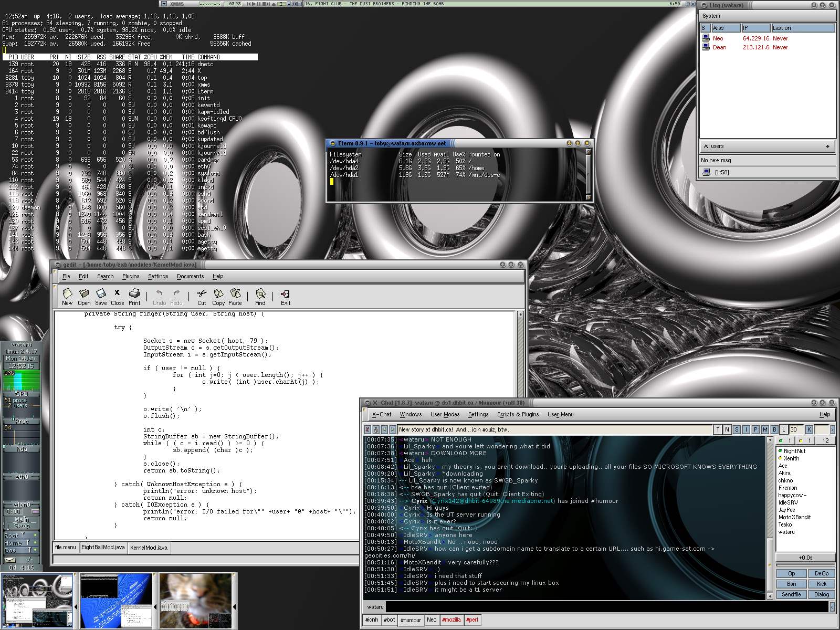The image size is (840, 630).
Task: Click the Save icon in gedit toolbar
Action: pyautogui.click(x=101, y=293)
